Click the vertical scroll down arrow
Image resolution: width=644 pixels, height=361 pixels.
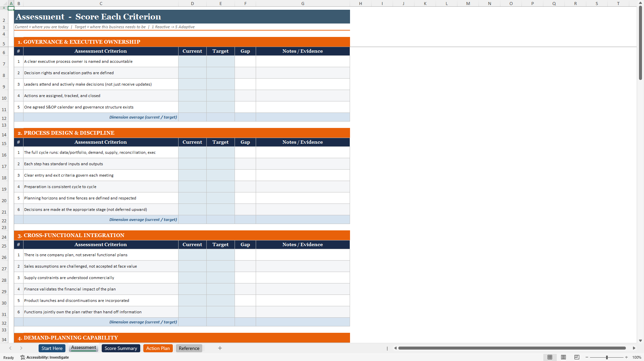[x=640, y=341]
